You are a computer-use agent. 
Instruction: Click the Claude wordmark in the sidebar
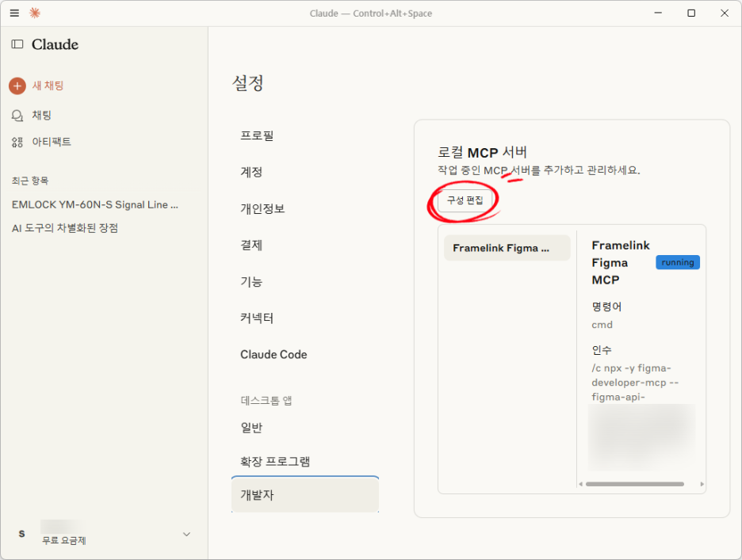[x=55, y=44]
